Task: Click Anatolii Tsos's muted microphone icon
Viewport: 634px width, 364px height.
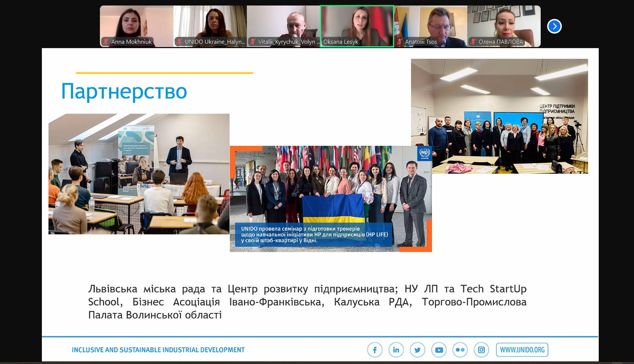Action: click(x=400, y=42)
